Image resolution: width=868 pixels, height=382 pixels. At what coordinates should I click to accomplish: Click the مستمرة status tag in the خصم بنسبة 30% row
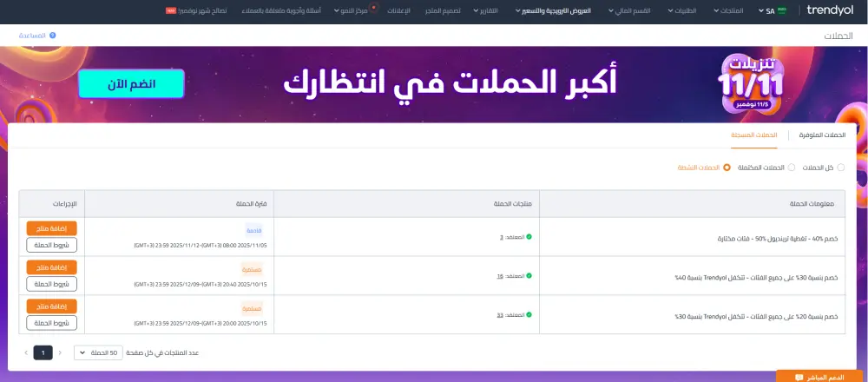pyautogui.click(x=252, y=270)
